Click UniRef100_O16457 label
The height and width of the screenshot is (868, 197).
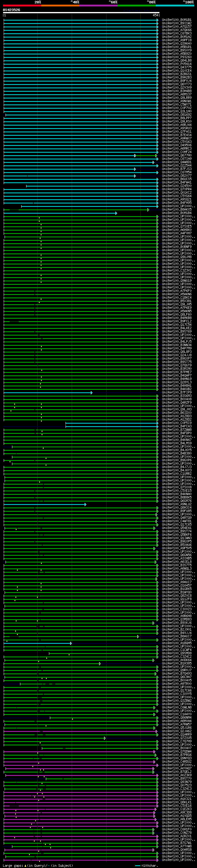click(x=177, y=586)
